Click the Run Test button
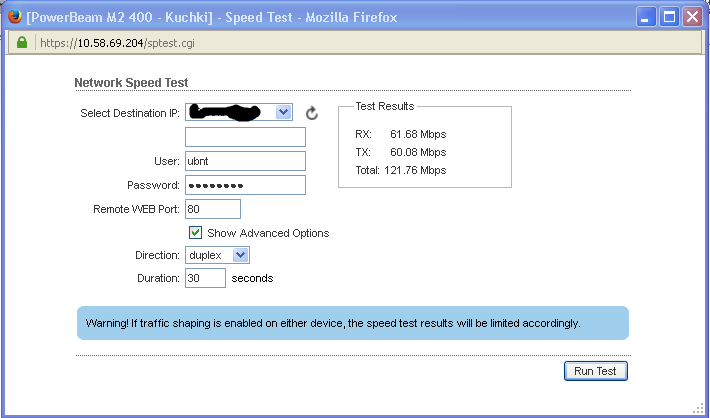Screen dimensions: 710x418 [595, 371]
